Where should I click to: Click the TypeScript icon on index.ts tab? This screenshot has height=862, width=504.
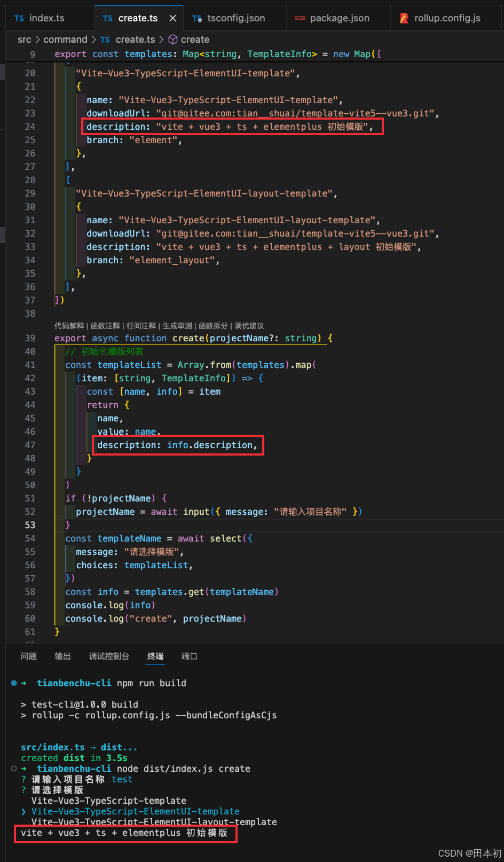pos(19,19)
